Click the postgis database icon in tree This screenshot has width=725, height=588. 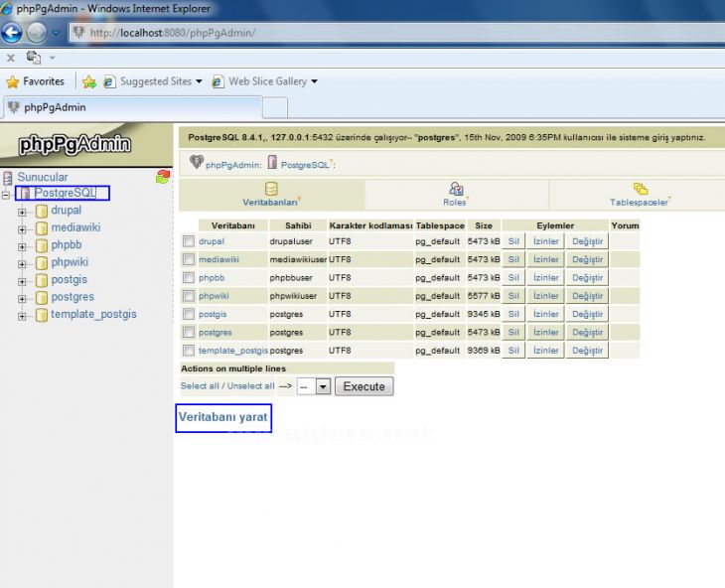tap(42, 281)
